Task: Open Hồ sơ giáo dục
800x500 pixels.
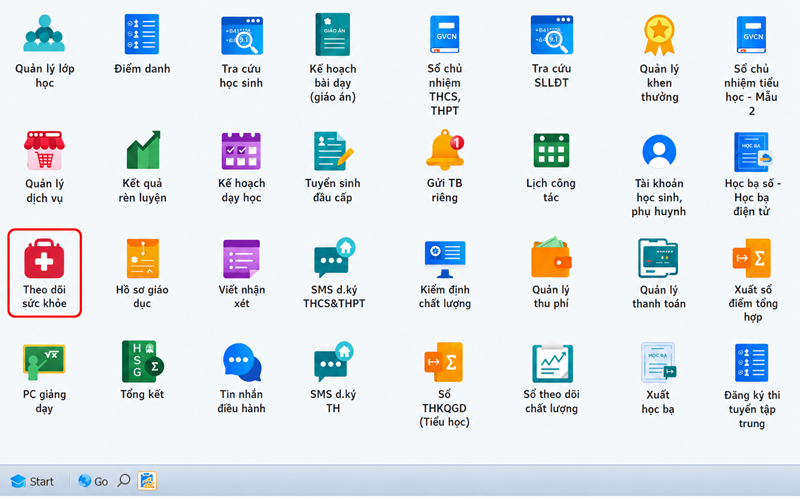Action: [x=142, y=259]
